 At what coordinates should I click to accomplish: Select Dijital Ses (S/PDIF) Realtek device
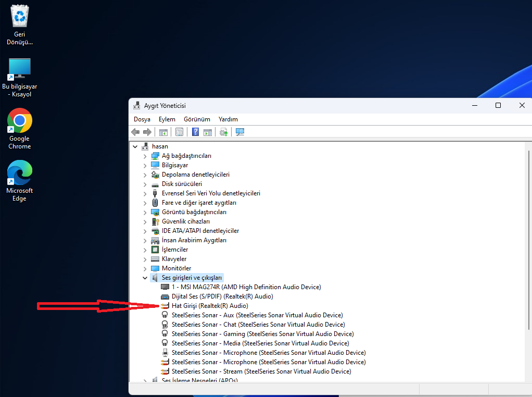222,296
